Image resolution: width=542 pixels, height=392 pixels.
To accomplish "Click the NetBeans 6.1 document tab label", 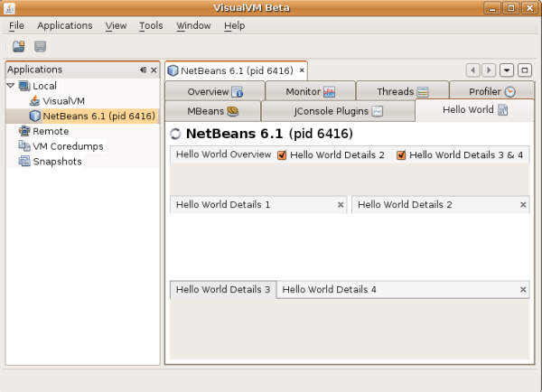I will [x=237, y=70].
